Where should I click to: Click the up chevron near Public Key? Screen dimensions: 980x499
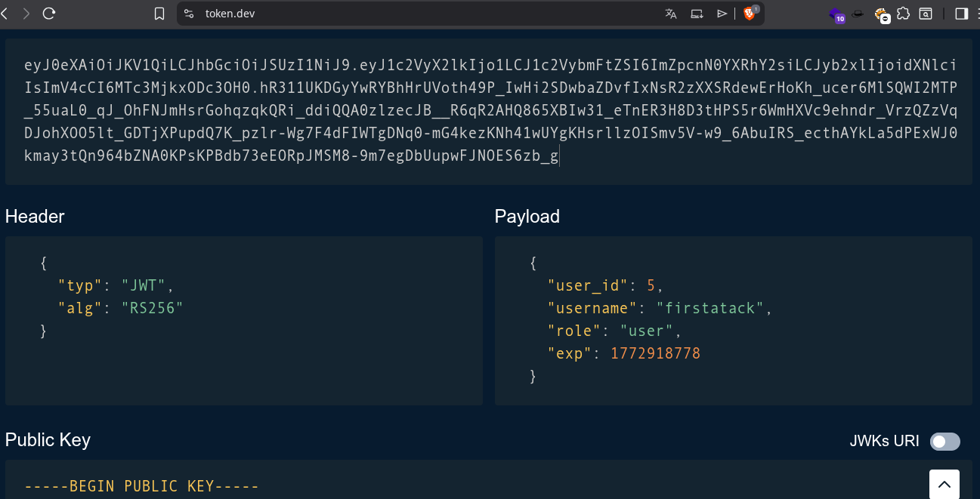(944, 483)
